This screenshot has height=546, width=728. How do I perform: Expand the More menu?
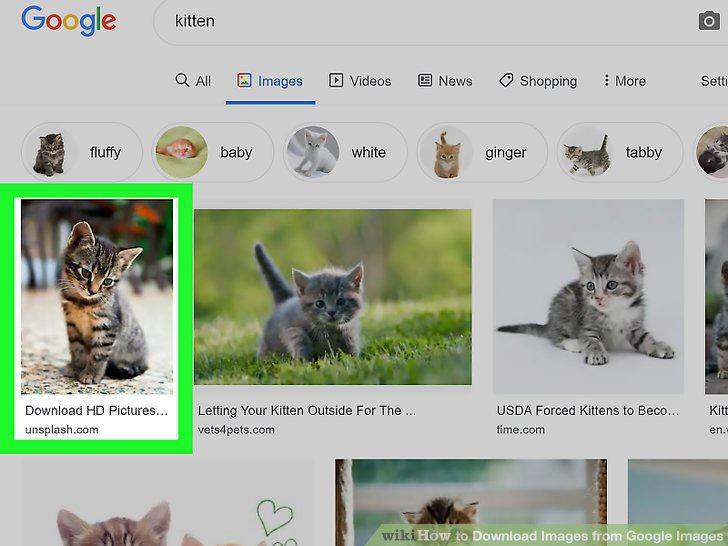(624, 81)
